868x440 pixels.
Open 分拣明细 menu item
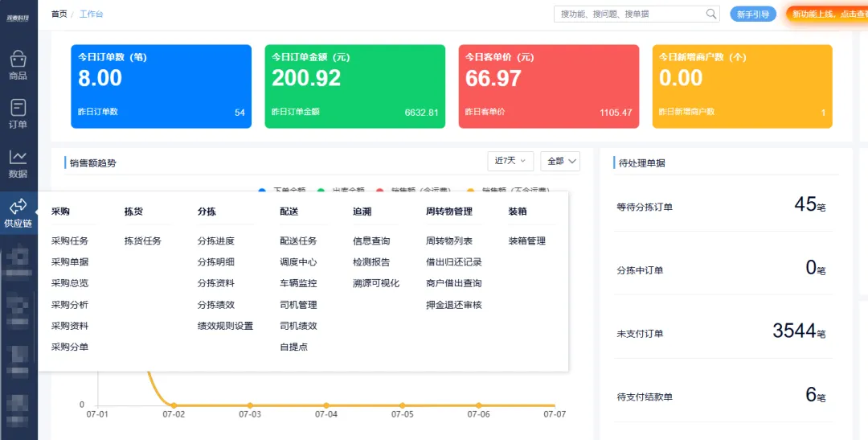216,262
